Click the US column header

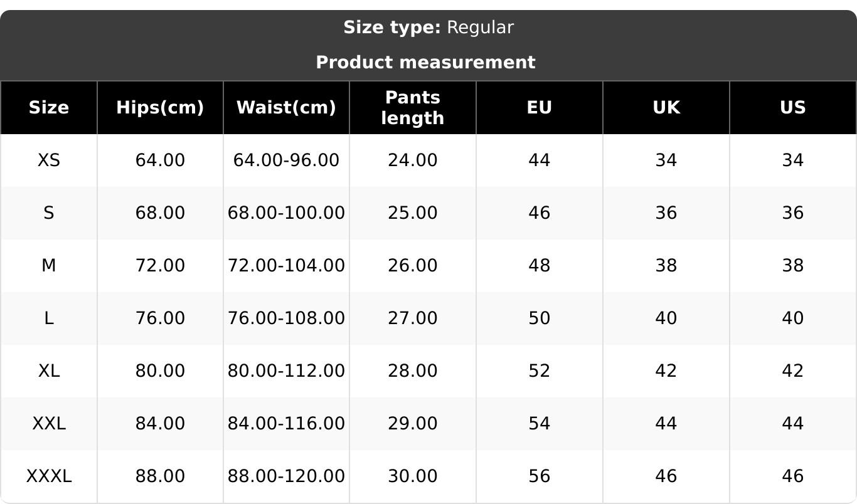tap(793, 108)
